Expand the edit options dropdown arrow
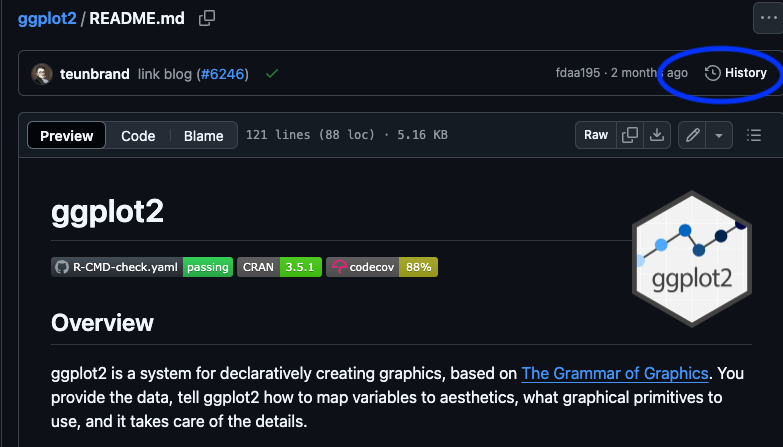The height and width of the screenshot is (447, 783). click(x=719, y=135)
